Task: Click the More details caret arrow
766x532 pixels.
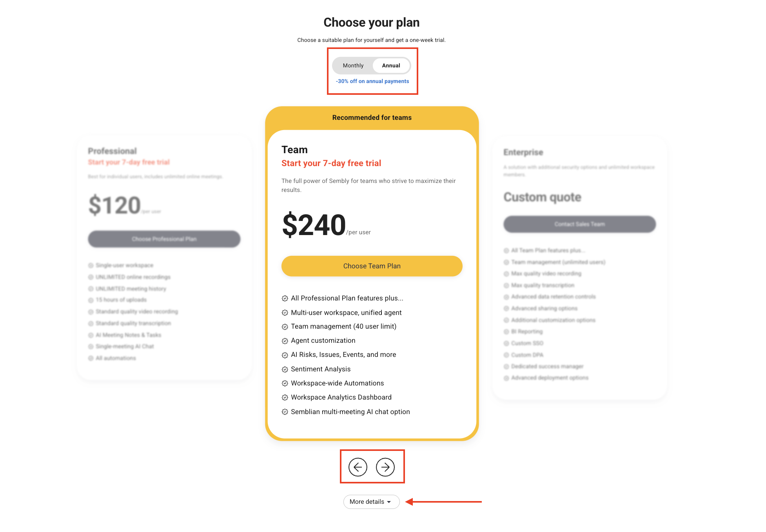Action: coord(389,502)
